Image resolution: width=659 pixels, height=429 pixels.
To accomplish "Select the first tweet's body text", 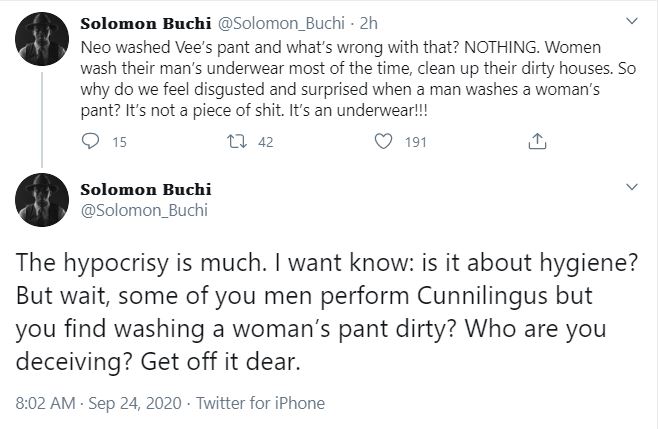I will pyautogui.click(x=358, y=79).
